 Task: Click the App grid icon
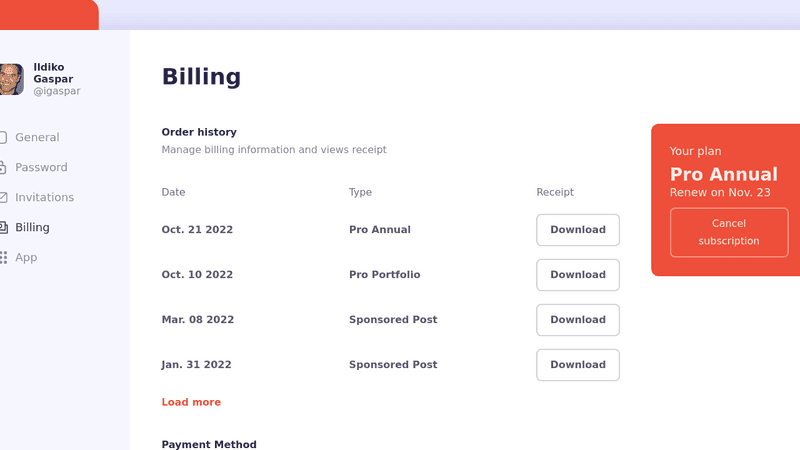(x=3, y=257)
